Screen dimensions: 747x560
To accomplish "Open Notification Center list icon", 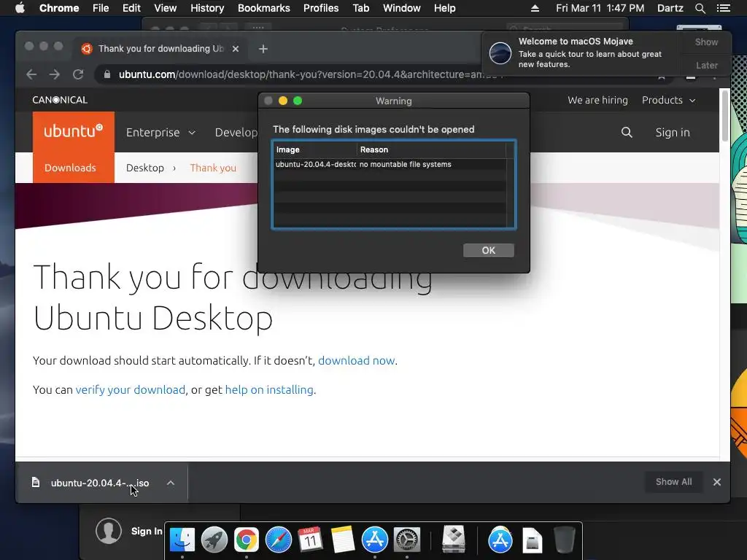I will point(723,8).
